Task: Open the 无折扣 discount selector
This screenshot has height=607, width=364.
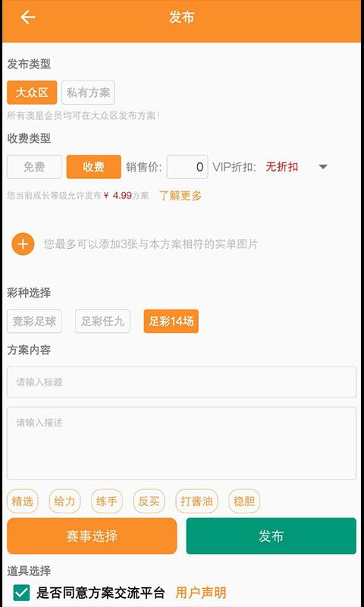Action: (281, 167)
